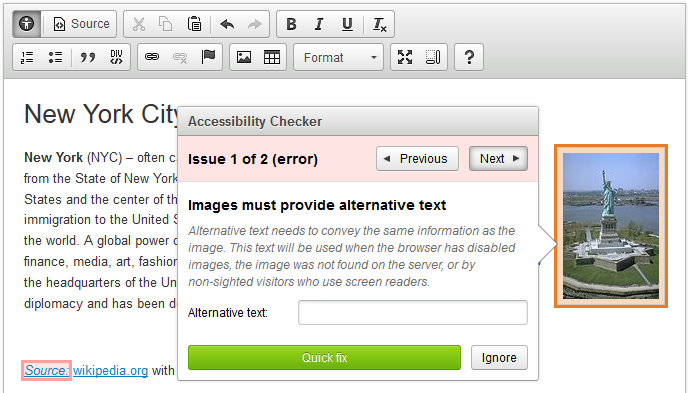
Task: Apply the green Quick fix button
Action: coord(324,357)
